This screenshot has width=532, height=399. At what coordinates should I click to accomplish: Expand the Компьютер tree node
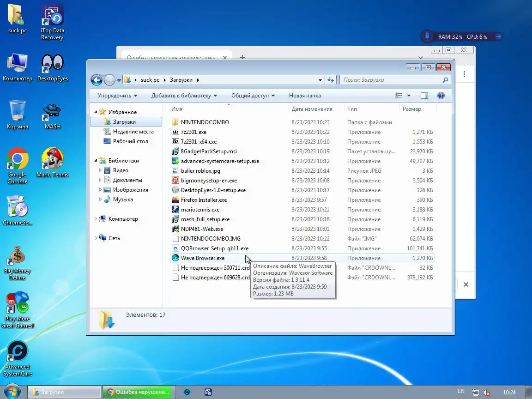tap(96, 219)
